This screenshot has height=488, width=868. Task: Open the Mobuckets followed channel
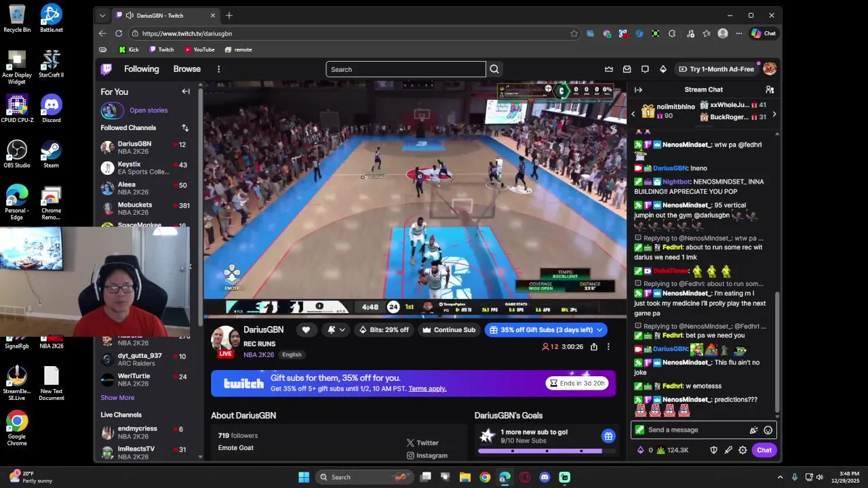pyautogui.click(x=145, y=209)
